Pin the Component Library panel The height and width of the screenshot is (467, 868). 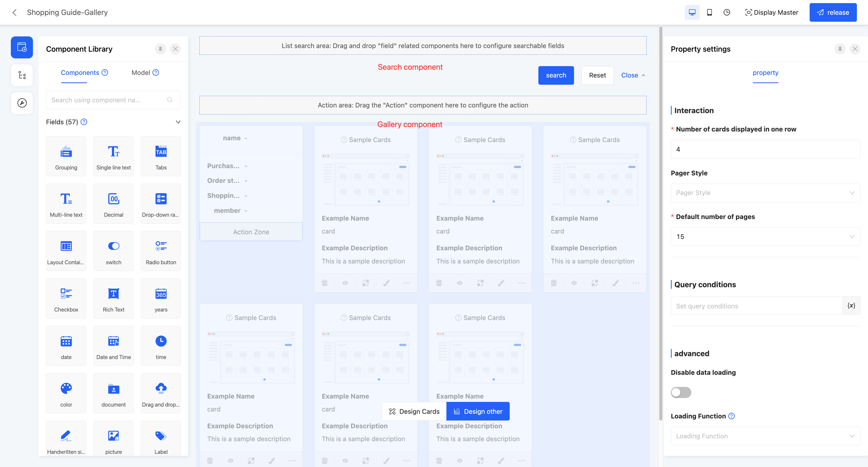(x=160, y=49)
